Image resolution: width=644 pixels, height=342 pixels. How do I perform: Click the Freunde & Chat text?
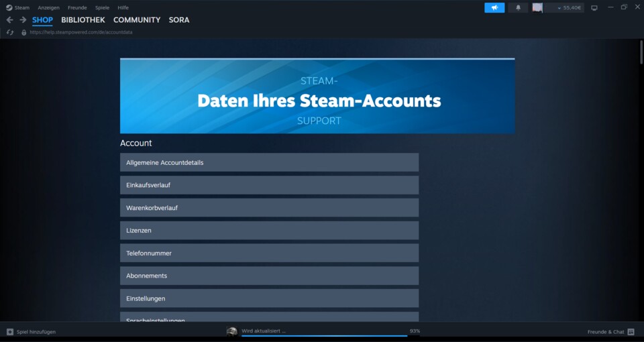coord(606,332)
